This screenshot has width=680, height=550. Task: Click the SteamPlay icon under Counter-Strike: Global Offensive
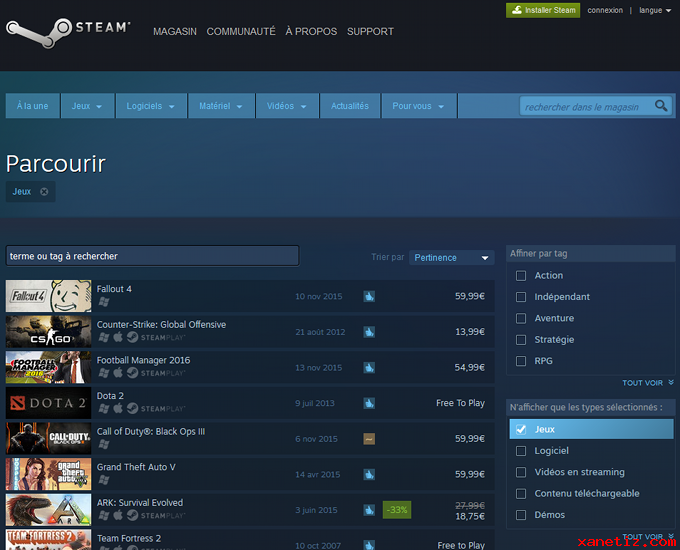[132, 337]
